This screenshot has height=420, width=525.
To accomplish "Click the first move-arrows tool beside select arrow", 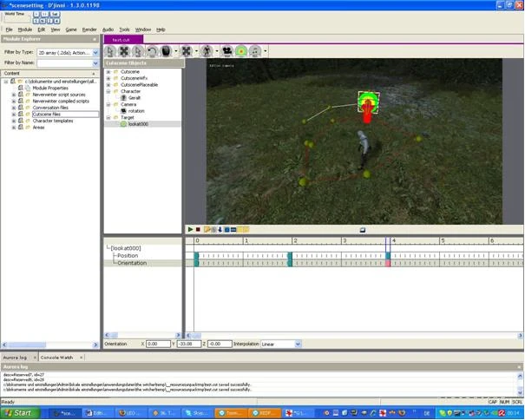I will pyautogui.click(x=124, y=51).
